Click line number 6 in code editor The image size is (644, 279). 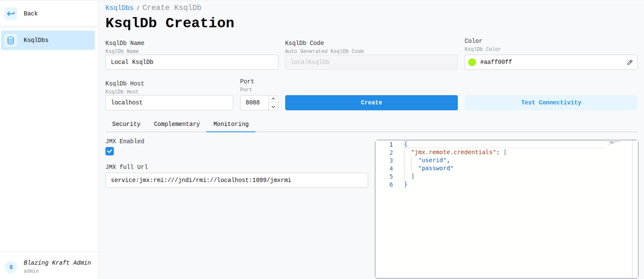click(x=391, y=185)
